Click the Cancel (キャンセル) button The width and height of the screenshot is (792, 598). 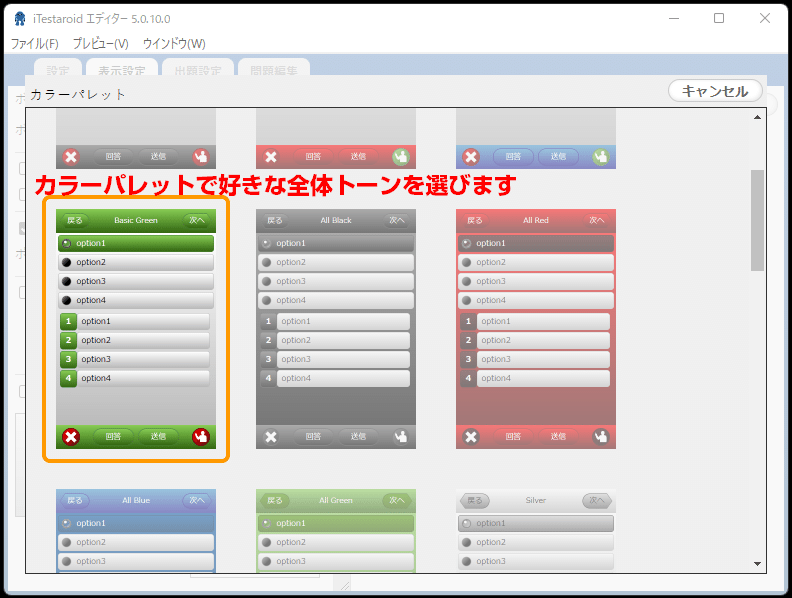point(715,91)
